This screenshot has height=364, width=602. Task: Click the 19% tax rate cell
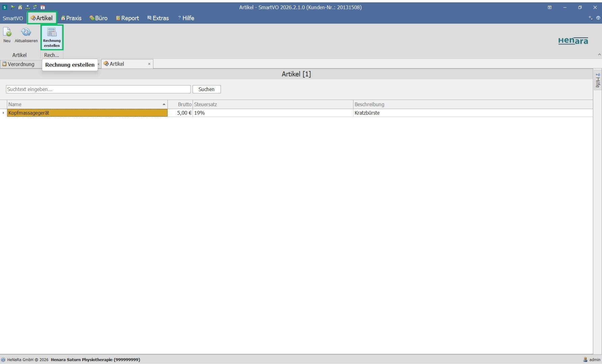(x=273, y=113)
